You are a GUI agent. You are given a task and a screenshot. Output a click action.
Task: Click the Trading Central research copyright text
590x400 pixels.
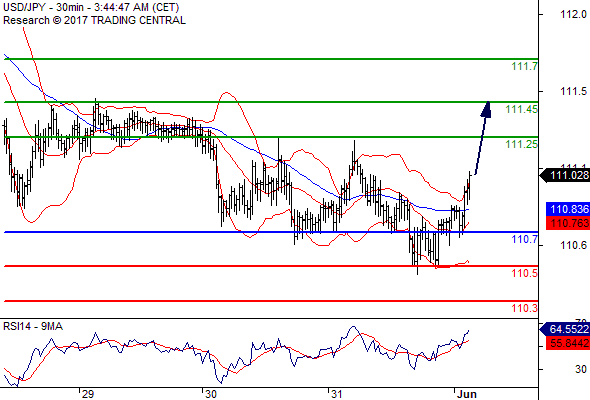(x=94, y=20)
